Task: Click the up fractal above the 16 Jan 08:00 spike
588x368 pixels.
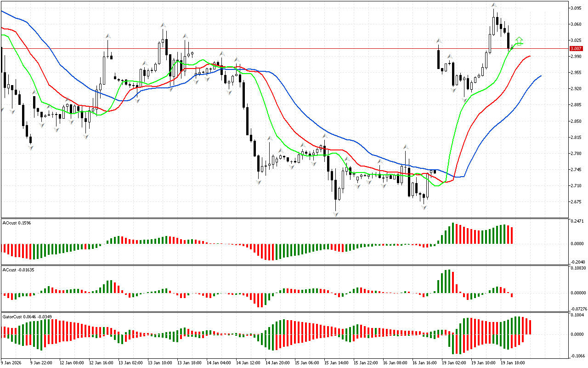Action: pyautogui.click(x=406, y=147)
